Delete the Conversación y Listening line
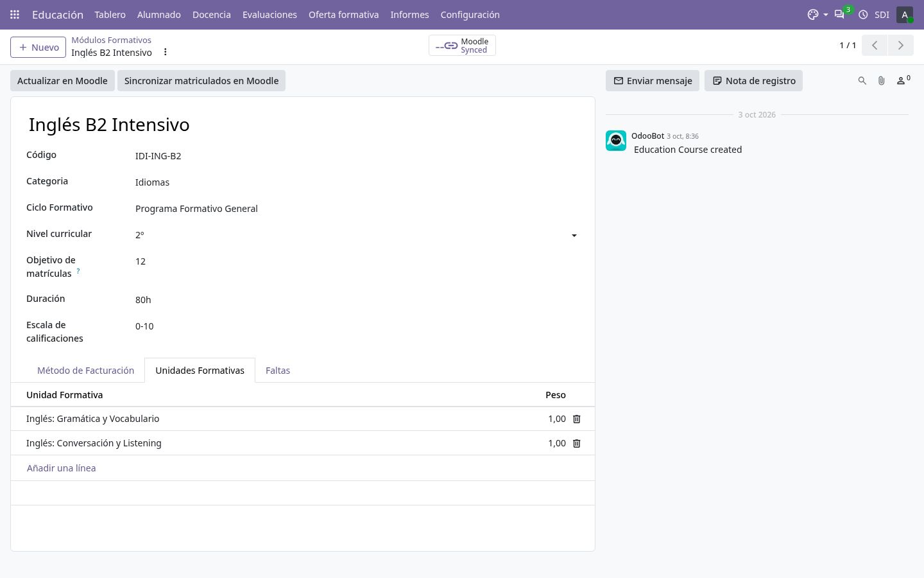Viewport: 924px width, 578px height. click(577, 443)
